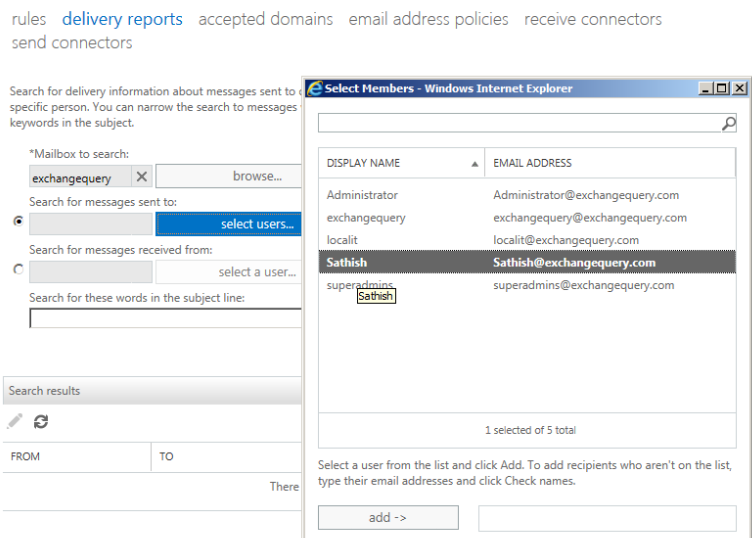Switch to email address policies tab
The image size is (752, 538).
(x=428, y=19)
